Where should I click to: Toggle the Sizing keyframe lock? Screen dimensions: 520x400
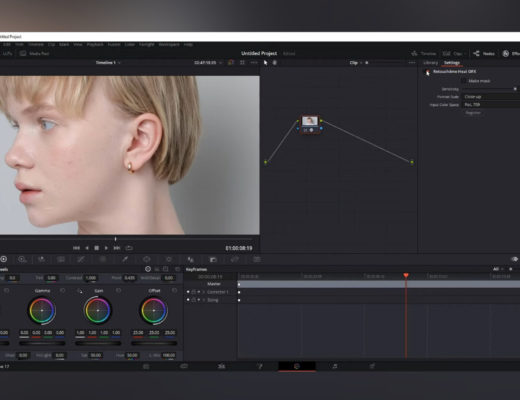194,300
